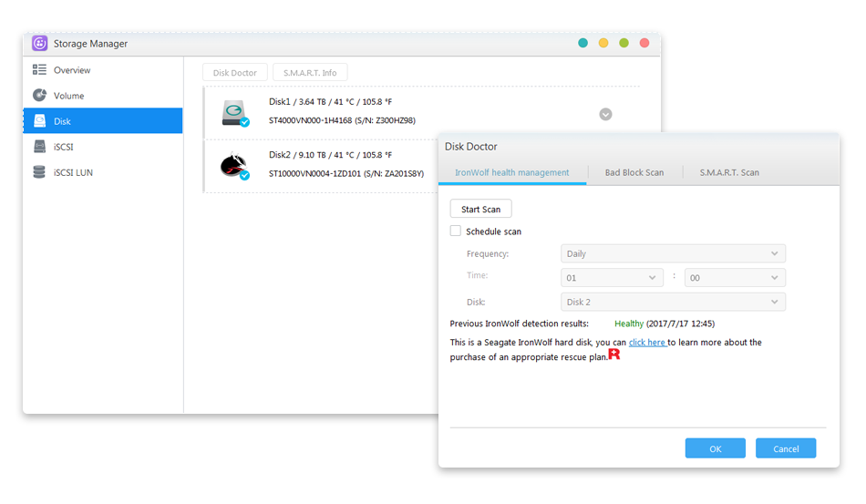Open iSCSI LUN in the sidebar

point(103,172)
